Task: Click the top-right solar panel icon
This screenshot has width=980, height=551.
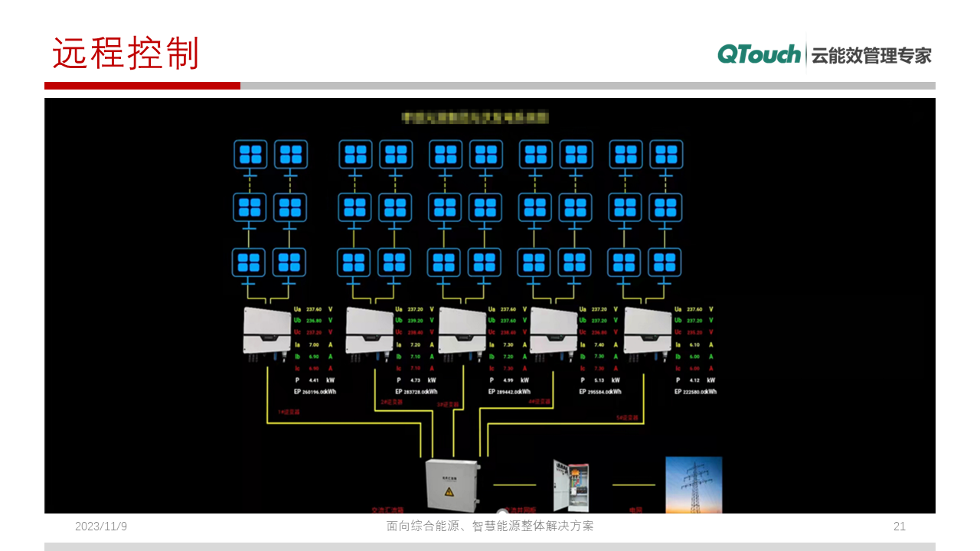Action: [x=666, y=155]
